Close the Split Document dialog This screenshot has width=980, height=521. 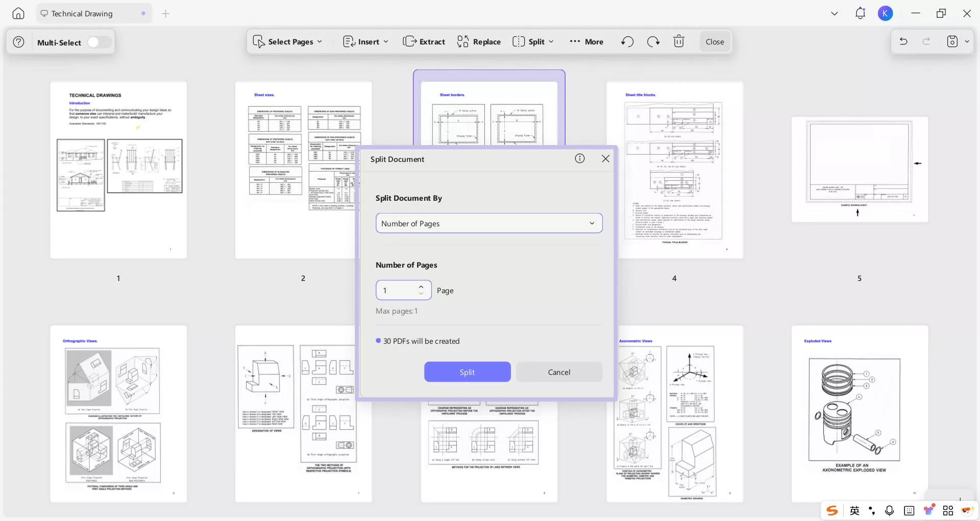(x=606, y=158)
